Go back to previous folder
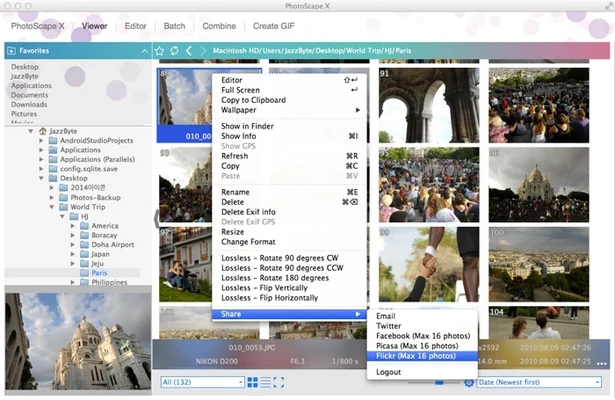The width and height of the screenshot is (615, 400). click(x=189, y=51)
